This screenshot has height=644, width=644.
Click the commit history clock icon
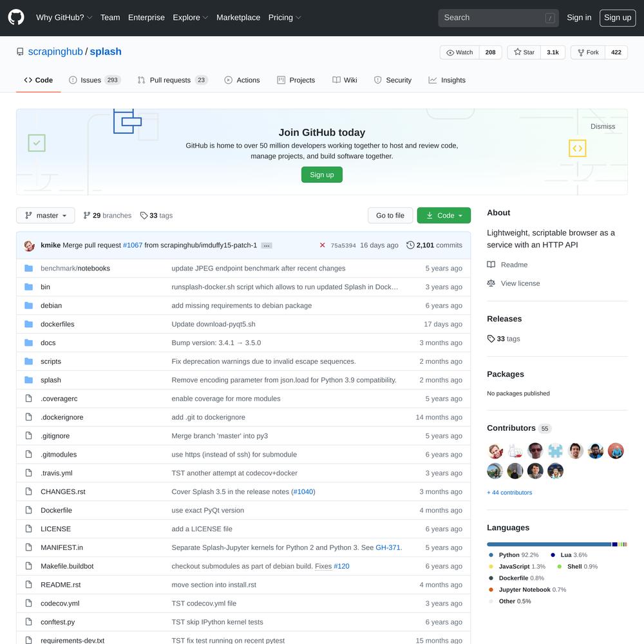tap(410, 245)
